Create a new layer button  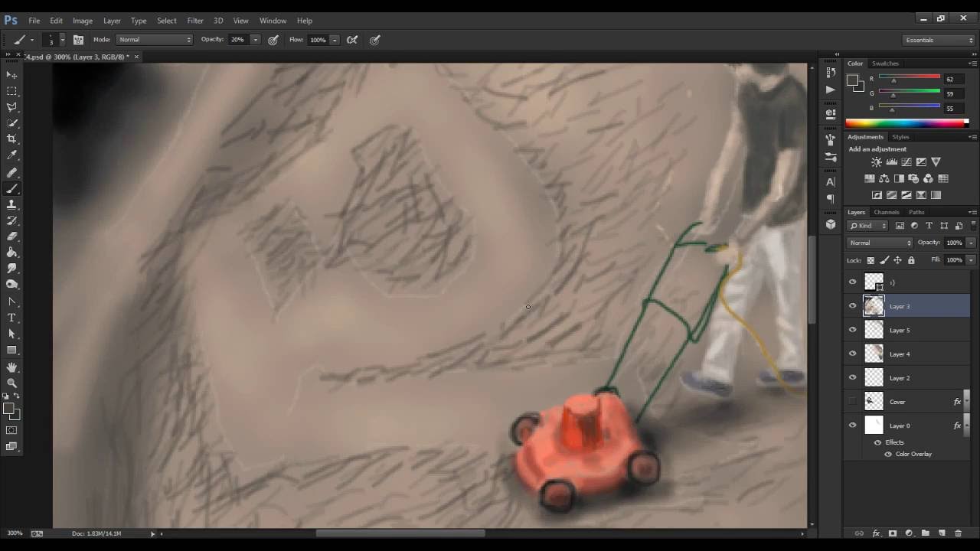point(942,533)
